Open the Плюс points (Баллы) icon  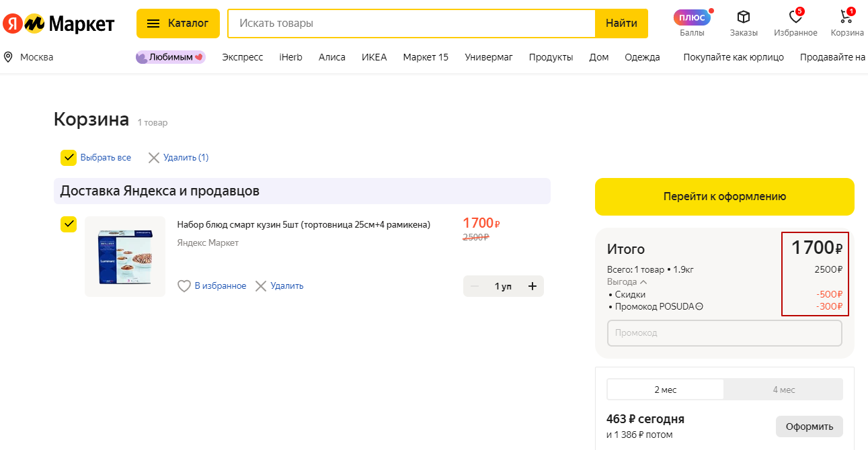(692, 17)
